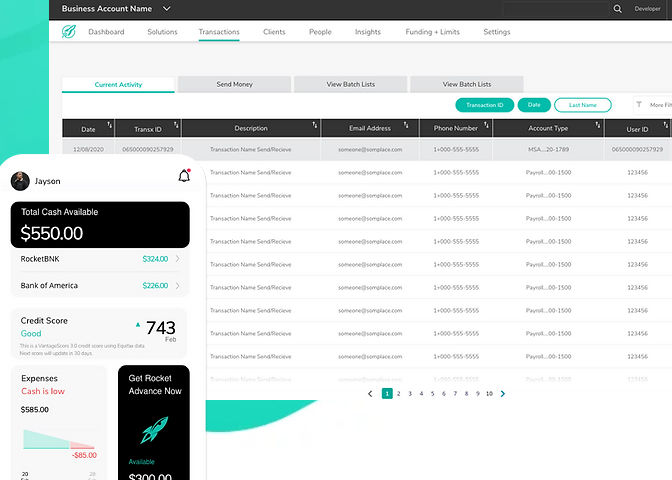Screen dimensions: 672x480
Task: Sort by Email Address column arrows
Action: (406, 125)
